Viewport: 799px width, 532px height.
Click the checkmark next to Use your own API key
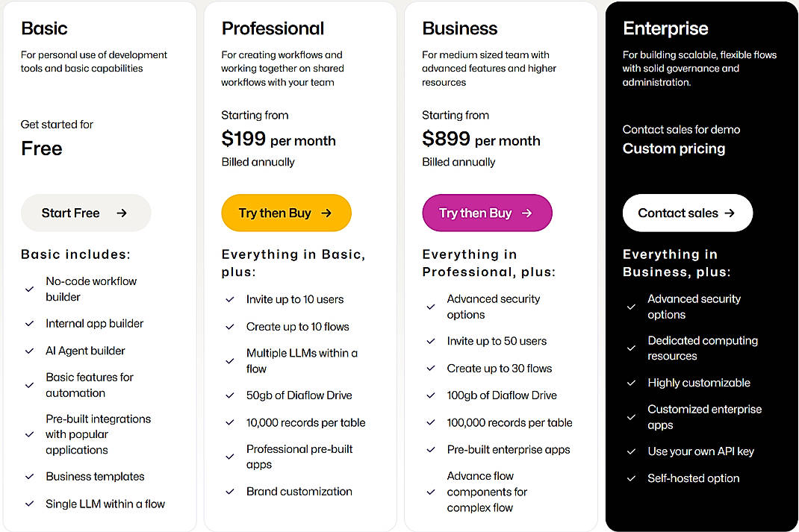(632, 451)
